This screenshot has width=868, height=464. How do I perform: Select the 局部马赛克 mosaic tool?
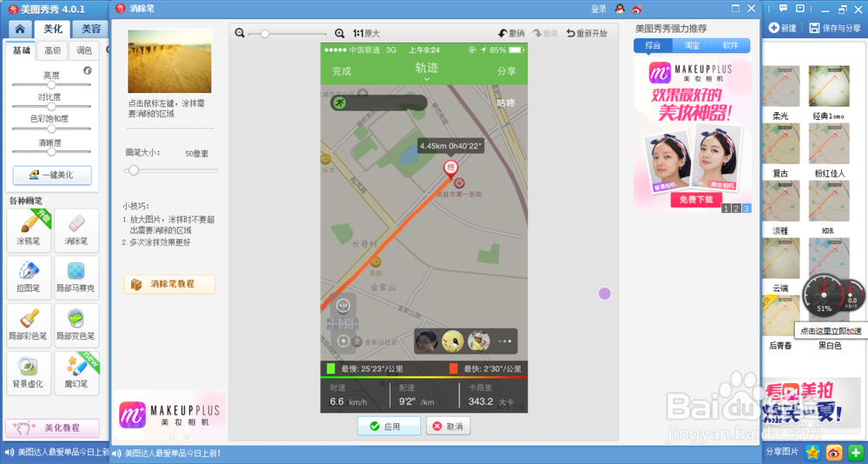pyautogui.click(x=76, y=278)
